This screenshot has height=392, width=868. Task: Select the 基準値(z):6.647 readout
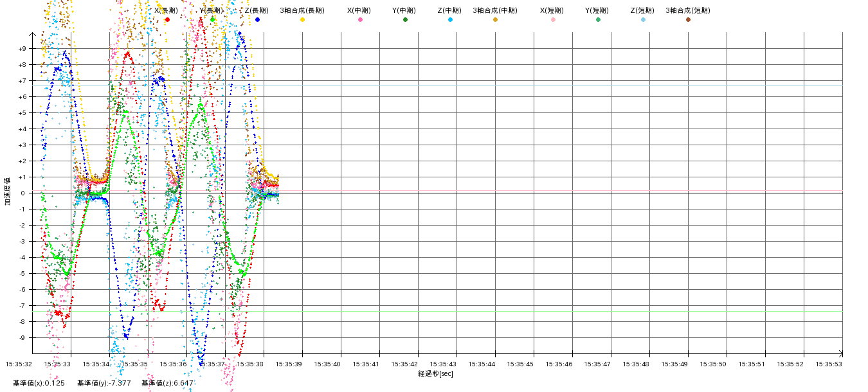(x=167, y=383)
